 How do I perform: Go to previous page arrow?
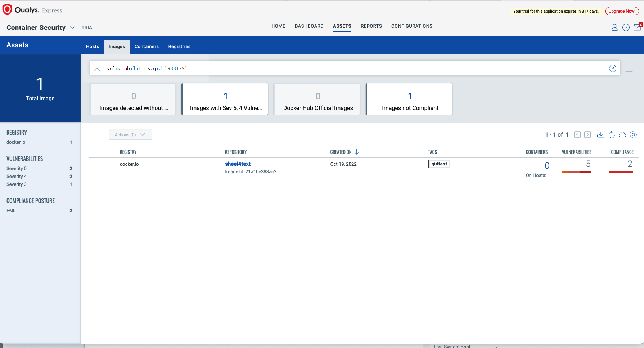click(x=577, y=134)
